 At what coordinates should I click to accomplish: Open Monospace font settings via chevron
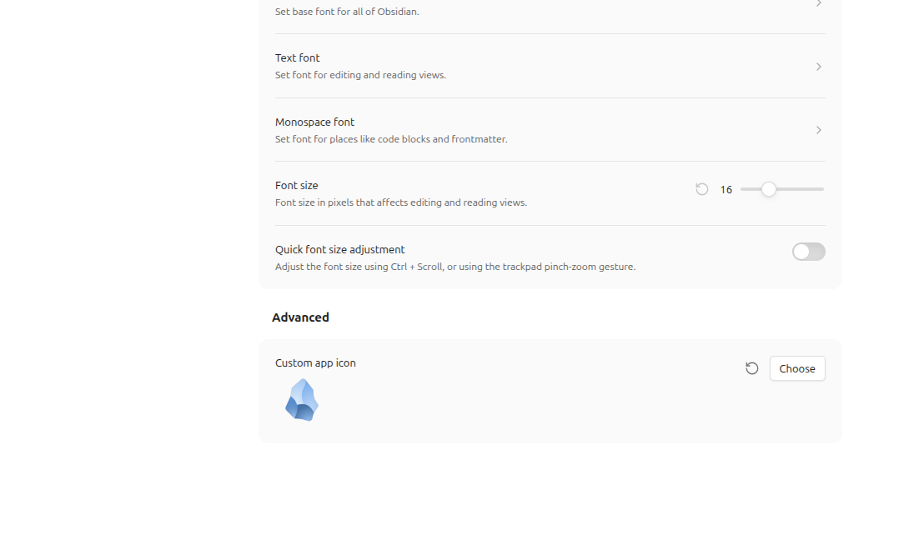[x=819, y=130]
